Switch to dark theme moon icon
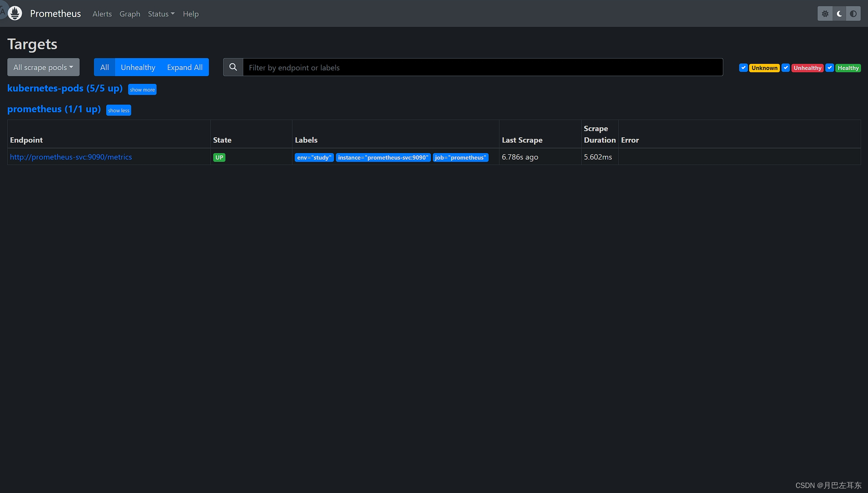 839,14
